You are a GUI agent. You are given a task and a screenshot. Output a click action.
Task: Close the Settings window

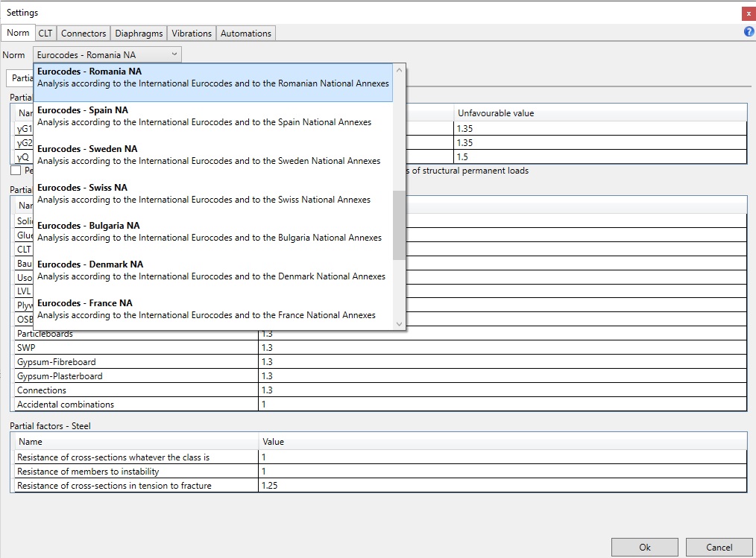coord(749,13)
